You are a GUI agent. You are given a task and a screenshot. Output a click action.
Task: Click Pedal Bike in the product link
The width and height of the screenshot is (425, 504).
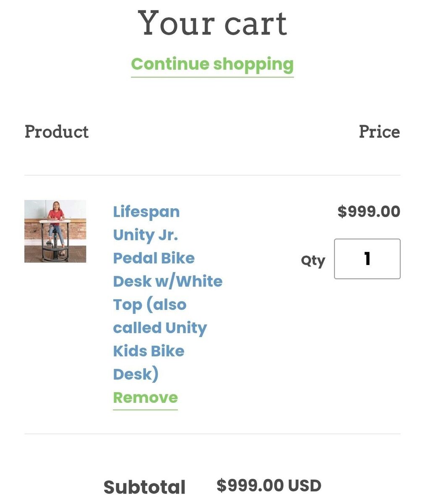(154, 258)
